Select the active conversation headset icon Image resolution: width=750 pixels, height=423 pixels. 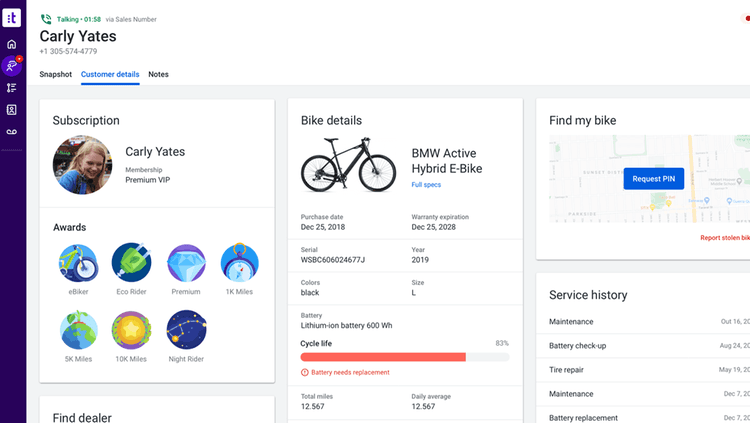(11, 66)
